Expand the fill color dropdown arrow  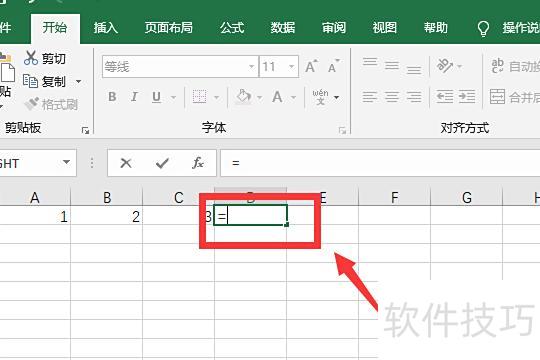260,97
